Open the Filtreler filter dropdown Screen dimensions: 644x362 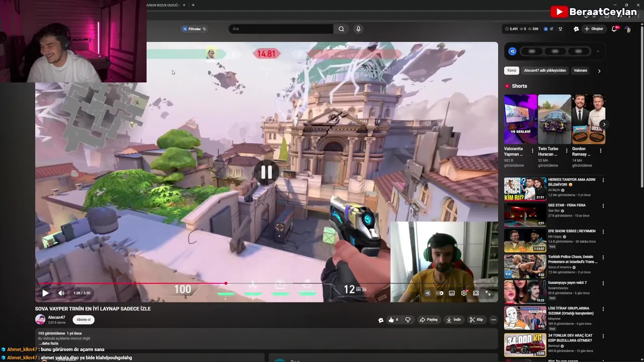pos(195,29)
